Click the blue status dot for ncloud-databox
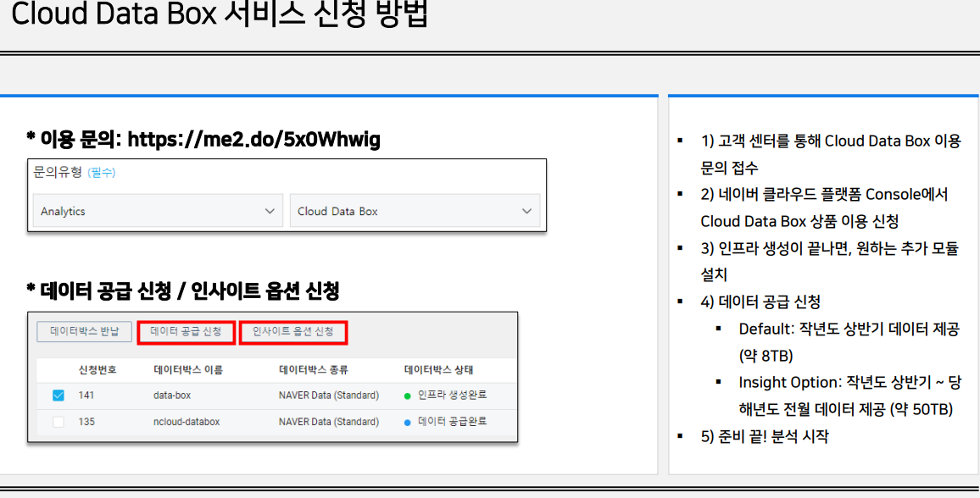The height and width of the screenshot is (498, 980). pos(408,423)
